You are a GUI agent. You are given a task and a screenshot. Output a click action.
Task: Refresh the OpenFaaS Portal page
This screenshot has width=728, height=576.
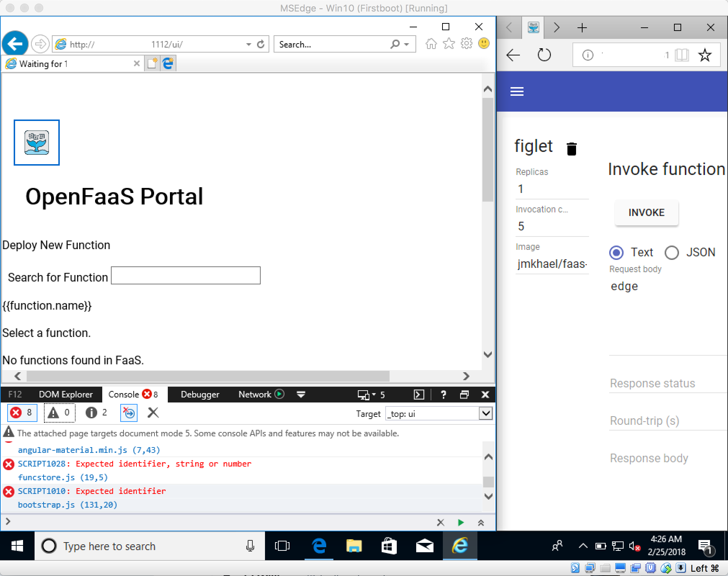click(x=261, y=44)
